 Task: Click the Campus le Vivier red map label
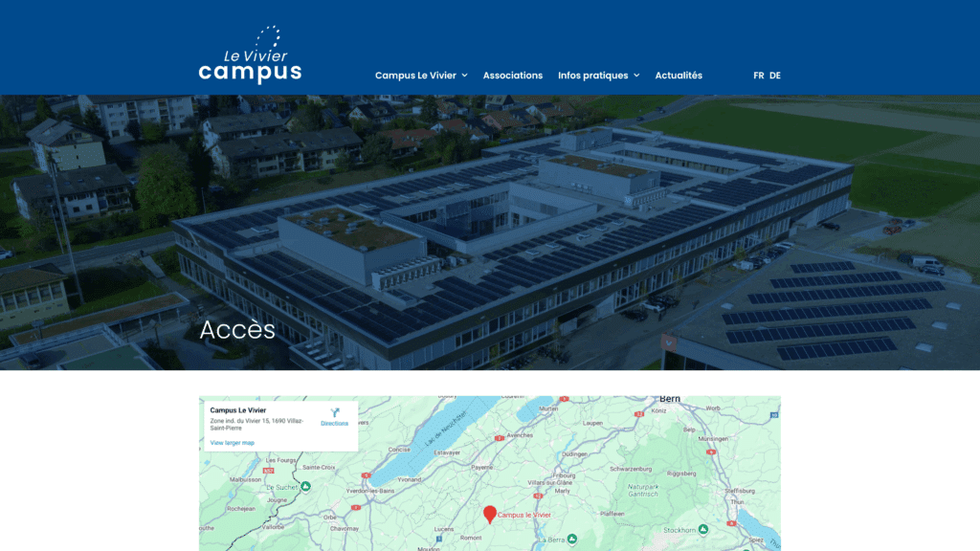[524, 516]
